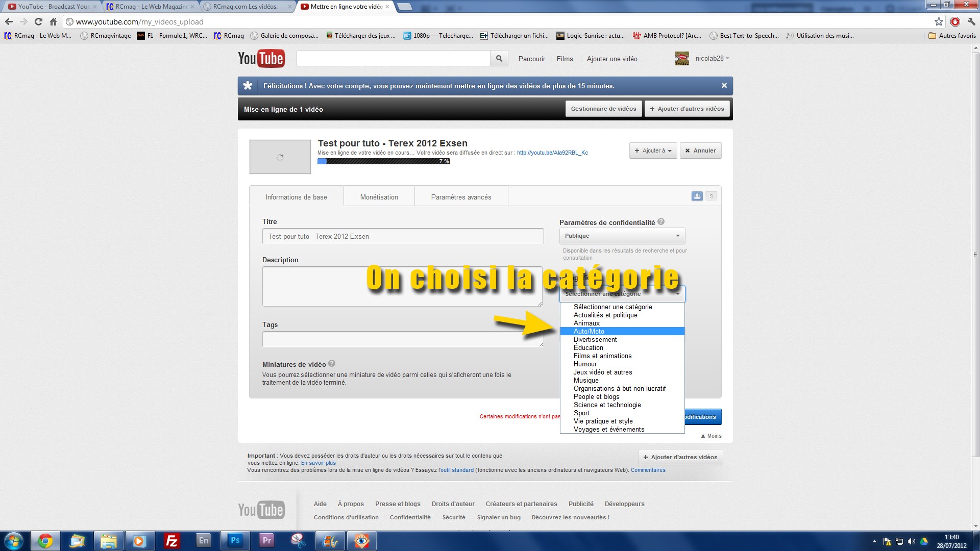The image size is (980, 551).
Task: Select Jeux vidéo et autres category
Action: coord(622,372)
